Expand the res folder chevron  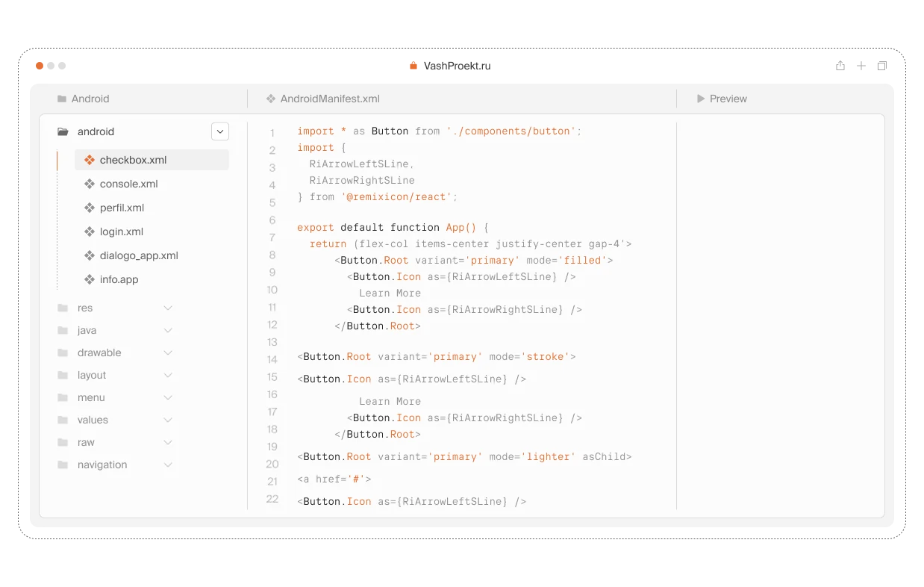click(x=168, y=308)
